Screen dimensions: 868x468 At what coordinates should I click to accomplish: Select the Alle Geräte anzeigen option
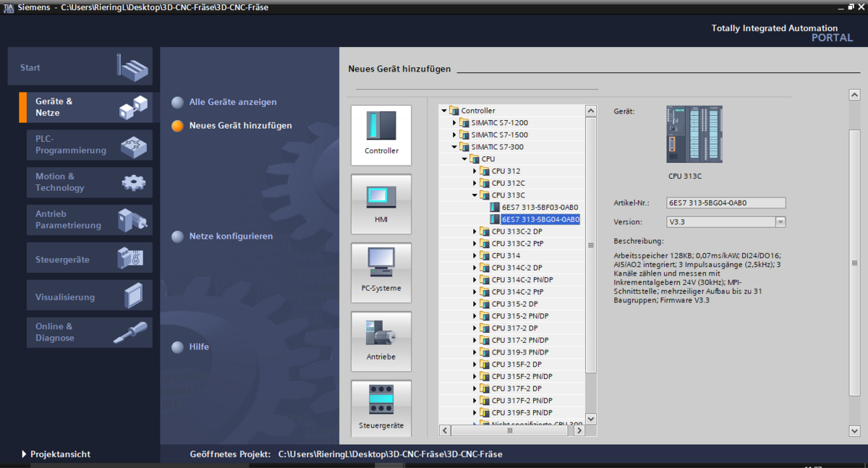[x=232, y=103]
